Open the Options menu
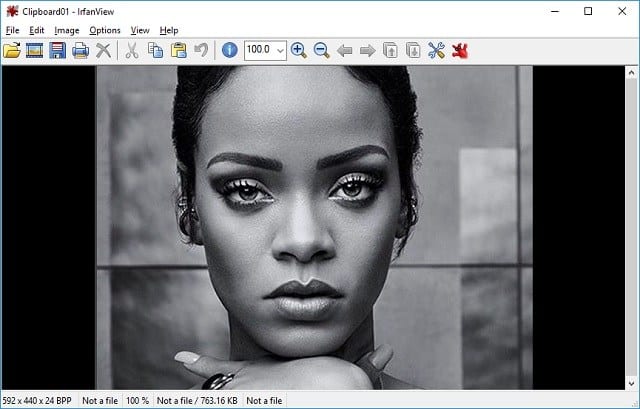Image resolution: width=640 pixels, height=409 pixels. click(x=104, y=30)
